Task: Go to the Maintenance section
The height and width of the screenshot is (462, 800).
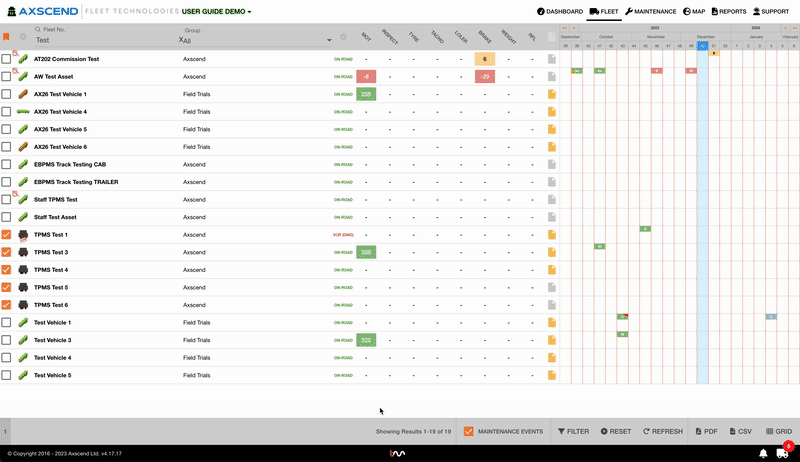Action: point(651,12)
